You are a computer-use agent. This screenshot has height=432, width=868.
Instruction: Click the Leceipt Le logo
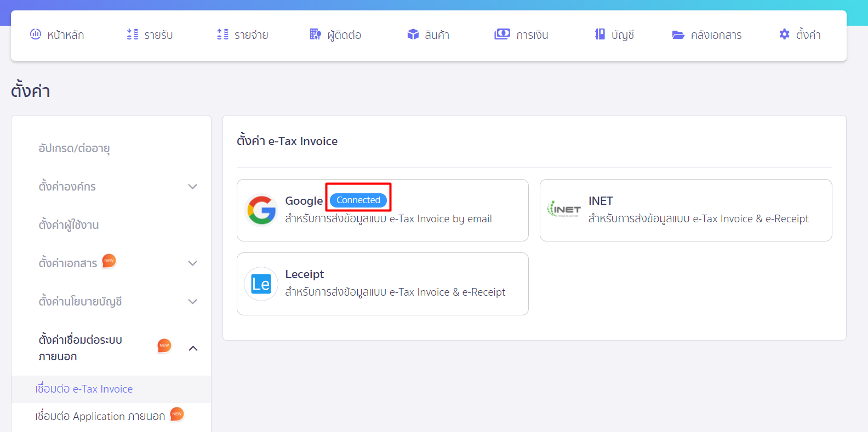(x=261, y=284)
